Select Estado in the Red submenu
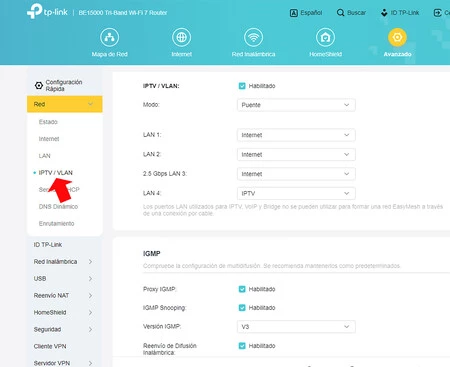 (48, 122)
